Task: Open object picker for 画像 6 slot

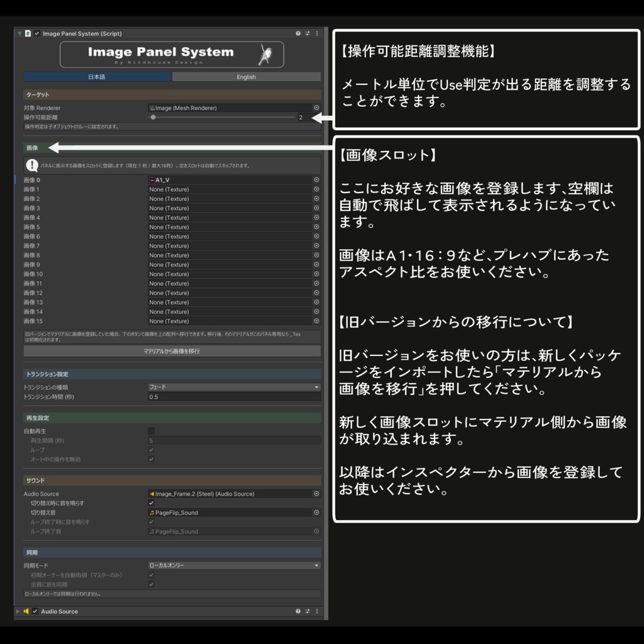Action: 316,236
